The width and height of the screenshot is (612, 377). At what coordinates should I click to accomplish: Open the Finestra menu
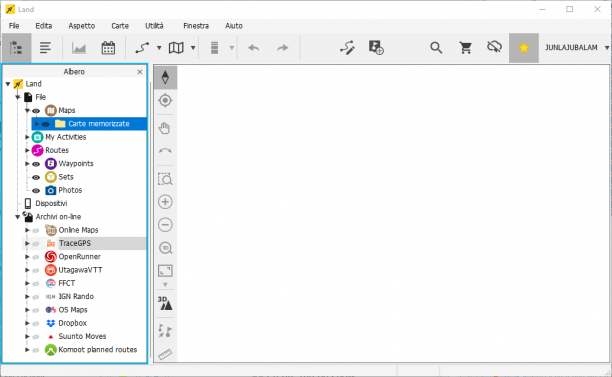coord(196,26)
